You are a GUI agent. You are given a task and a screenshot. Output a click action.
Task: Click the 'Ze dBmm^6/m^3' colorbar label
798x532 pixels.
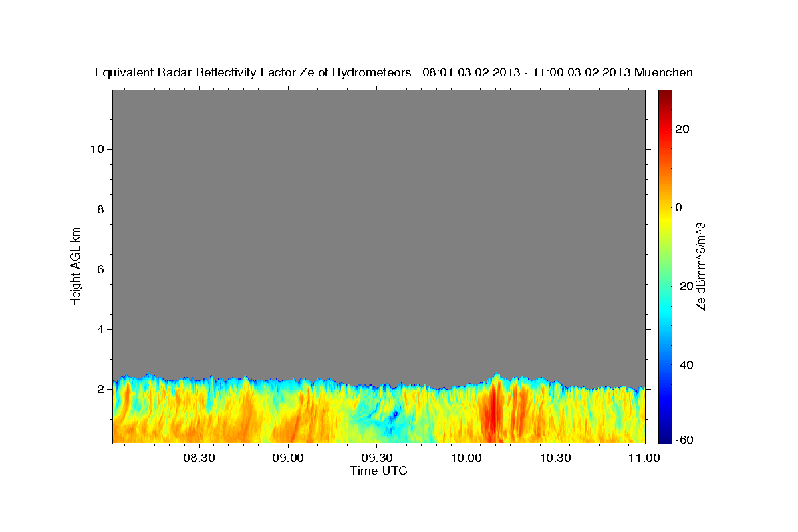point(701,266)
